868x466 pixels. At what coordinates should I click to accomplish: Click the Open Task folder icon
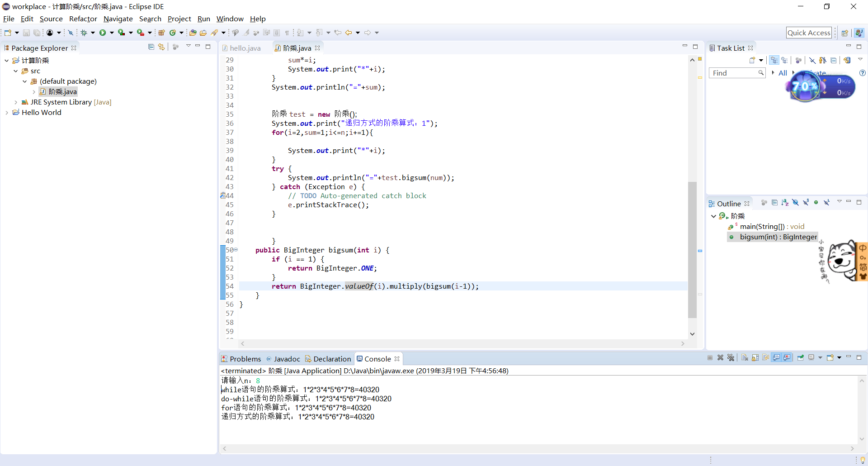point(203,33)
